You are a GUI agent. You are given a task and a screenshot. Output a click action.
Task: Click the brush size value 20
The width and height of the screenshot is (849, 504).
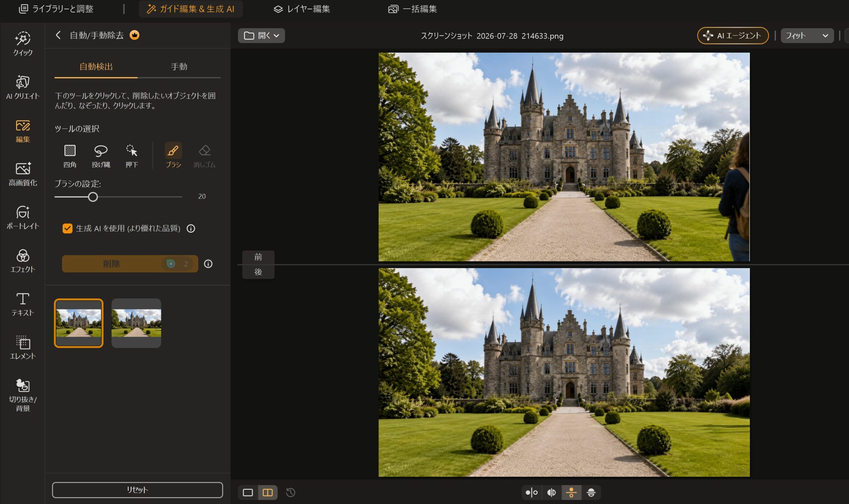(x=202, y=196)
